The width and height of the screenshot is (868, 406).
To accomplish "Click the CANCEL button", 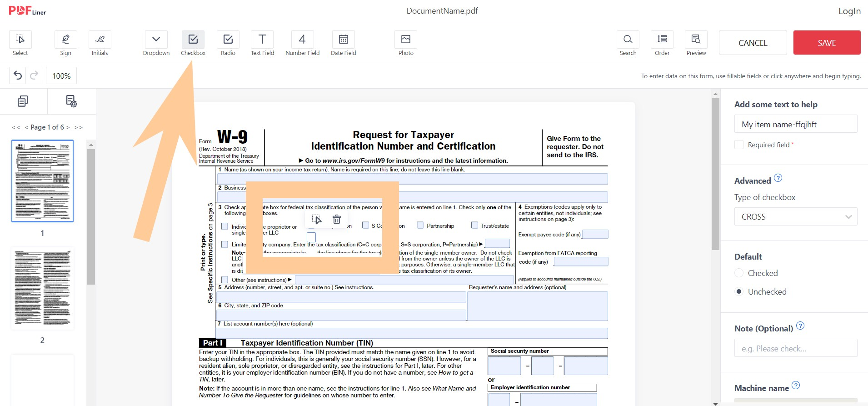I will pyautogui.click(x=753, y=43).
